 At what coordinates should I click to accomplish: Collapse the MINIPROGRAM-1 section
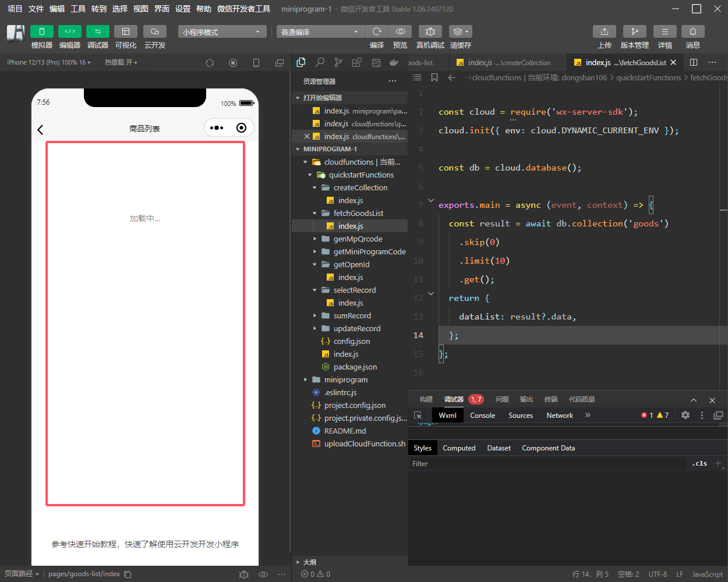tap(349, 149)
